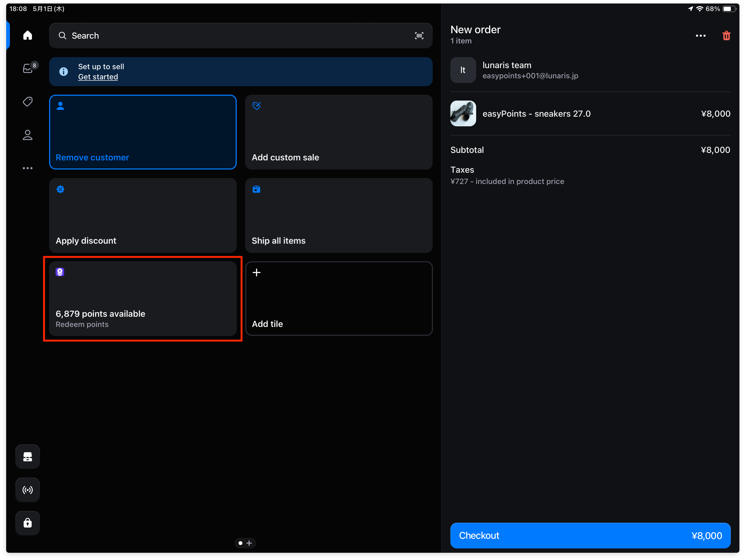The width and height of the screenshot is (744, 560).
Task: Open lunaris team customer details
Action: pyautogui.click(x=590, y=70)
